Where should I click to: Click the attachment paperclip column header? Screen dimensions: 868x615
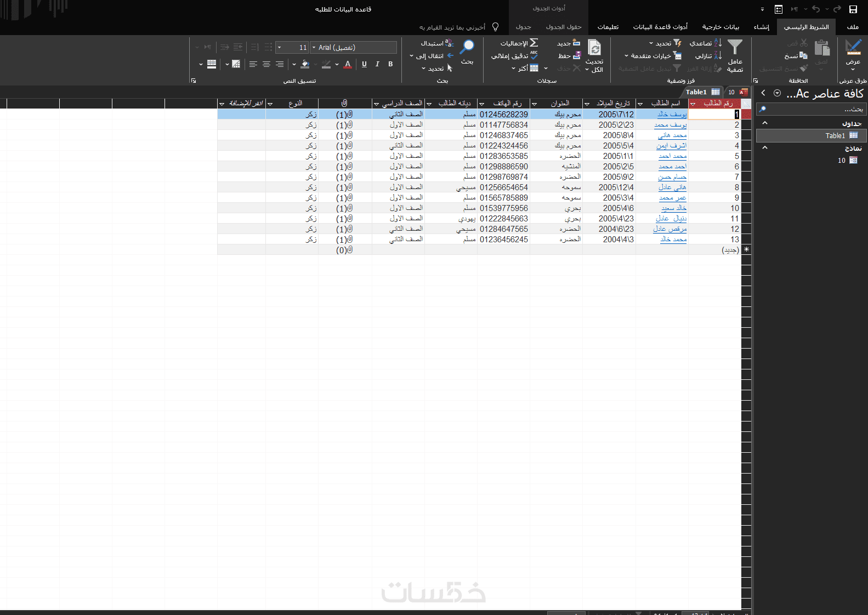pos(345,103)
